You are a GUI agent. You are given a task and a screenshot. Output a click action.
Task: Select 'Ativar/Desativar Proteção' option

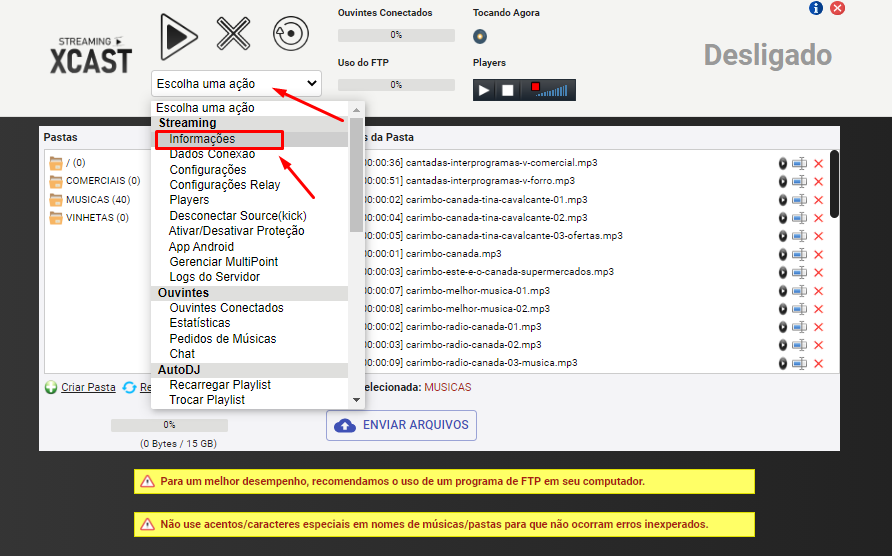point(236,231)
